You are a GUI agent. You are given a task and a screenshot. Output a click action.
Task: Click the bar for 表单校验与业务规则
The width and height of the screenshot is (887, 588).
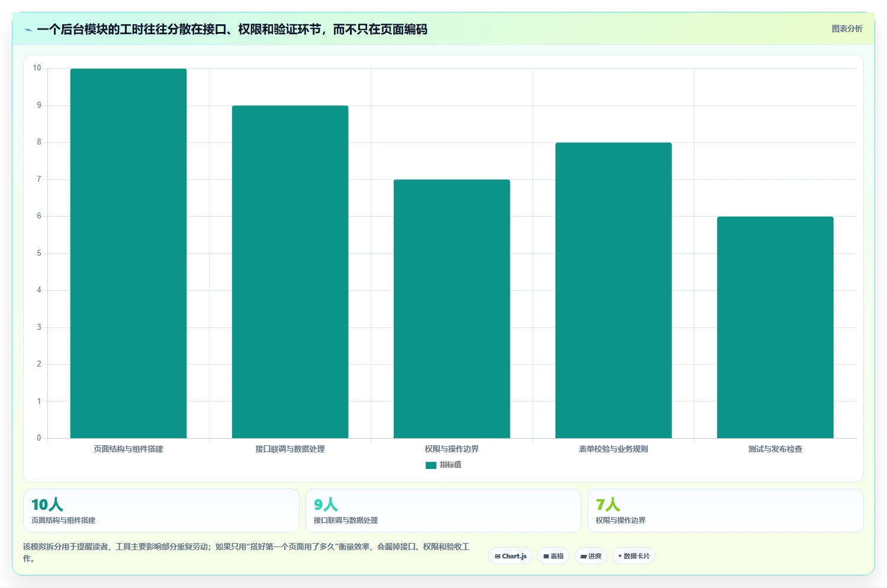click(613, 290)
